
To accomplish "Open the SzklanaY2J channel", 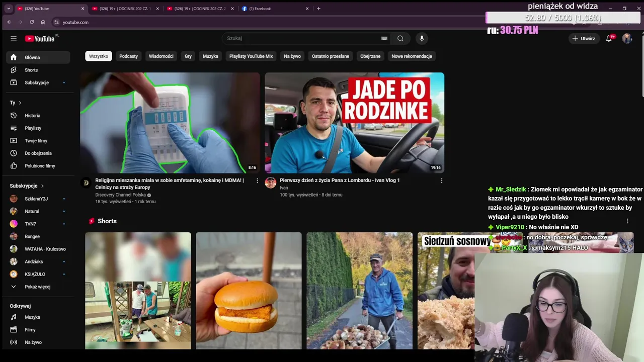I will click(38, 199).
